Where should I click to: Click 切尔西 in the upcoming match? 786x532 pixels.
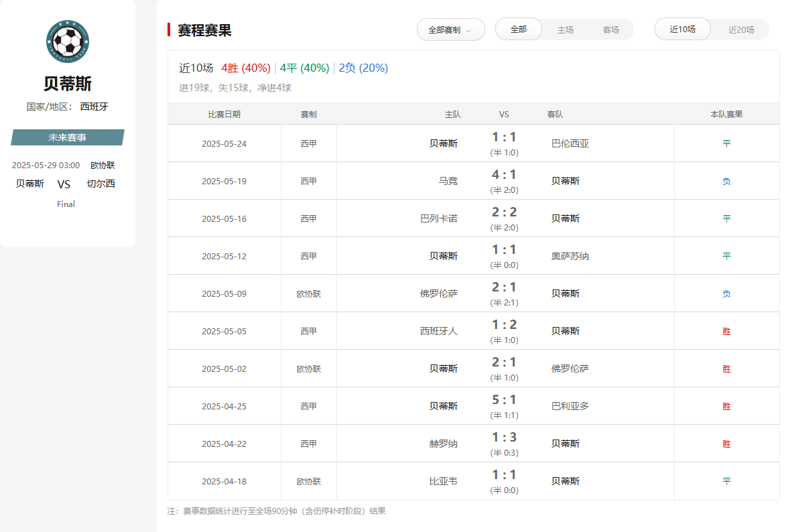[x=101, y=184]
